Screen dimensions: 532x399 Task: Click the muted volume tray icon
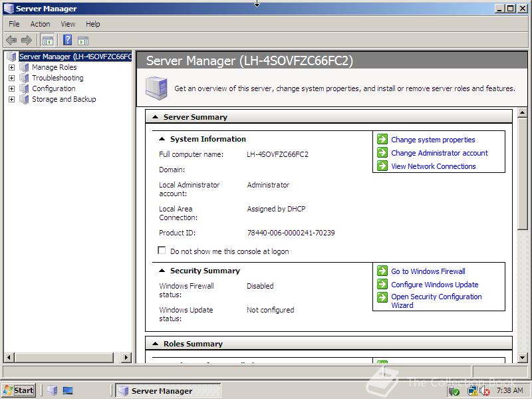tap(485, 391)
